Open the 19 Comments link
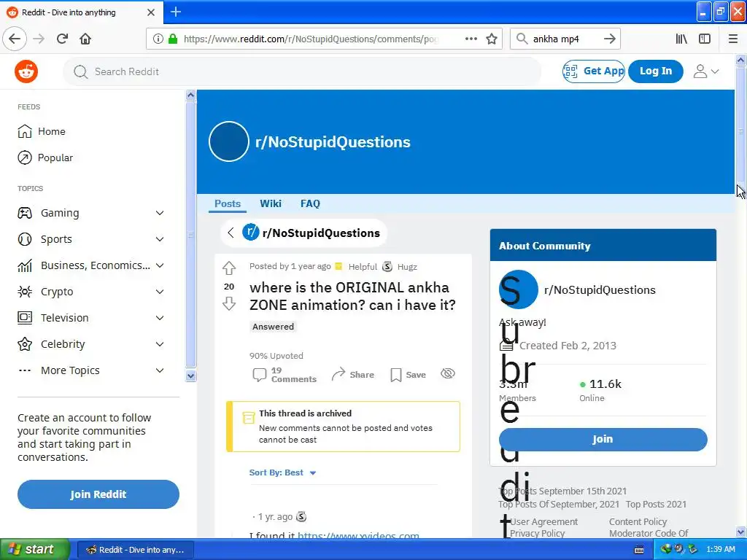This screenshot has width=747, height=560. coord(285,375)
